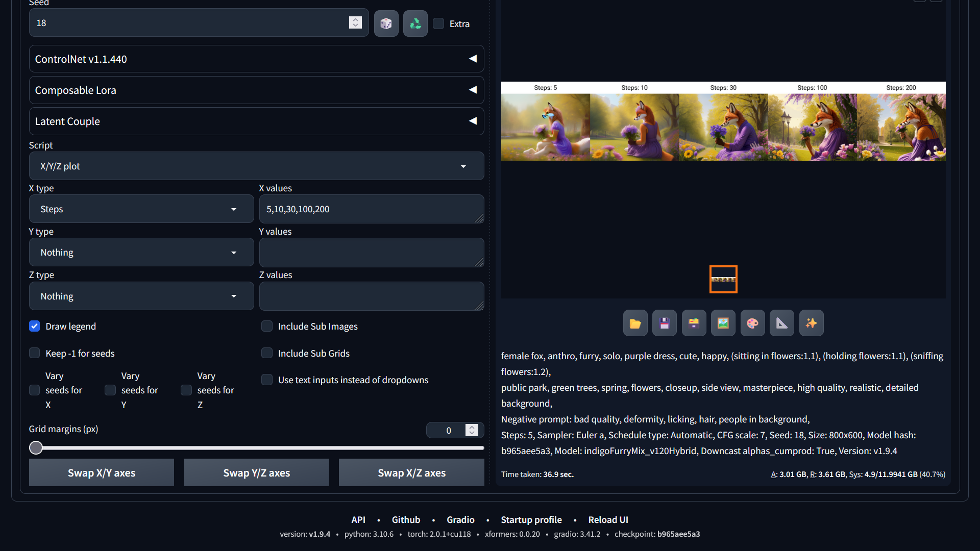Click the dice random seed icon
The height and width of the screenshot is (551, 980).
point(386,23)
